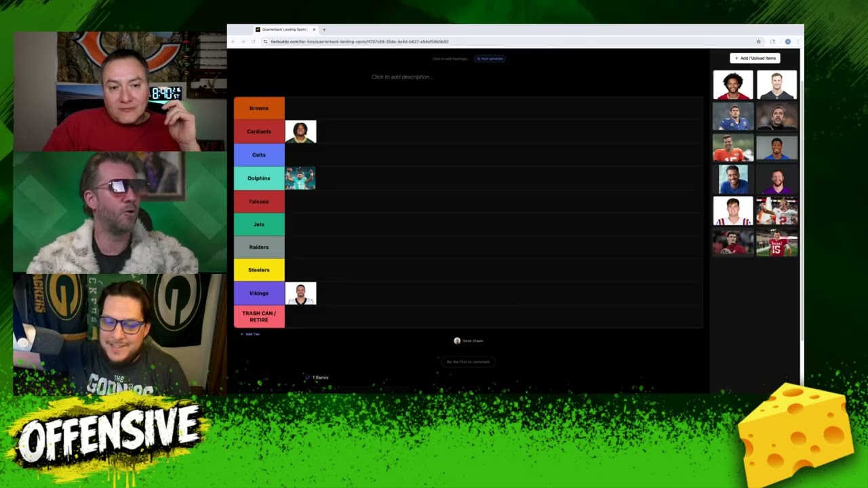
Task: Click the browser forward arrow
Action: [243, 41]
